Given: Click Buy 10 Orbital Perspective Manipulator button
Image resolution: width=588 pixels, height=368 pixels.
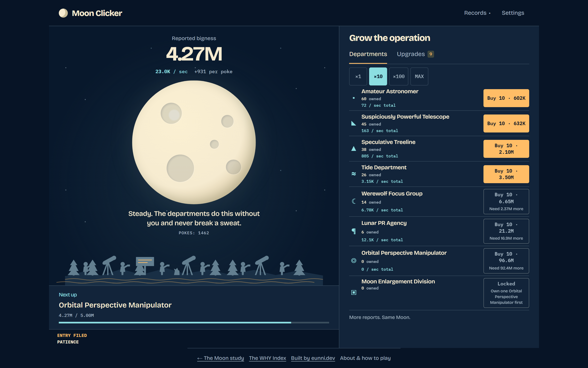Looking at the screenshot, I should [506, 261].
